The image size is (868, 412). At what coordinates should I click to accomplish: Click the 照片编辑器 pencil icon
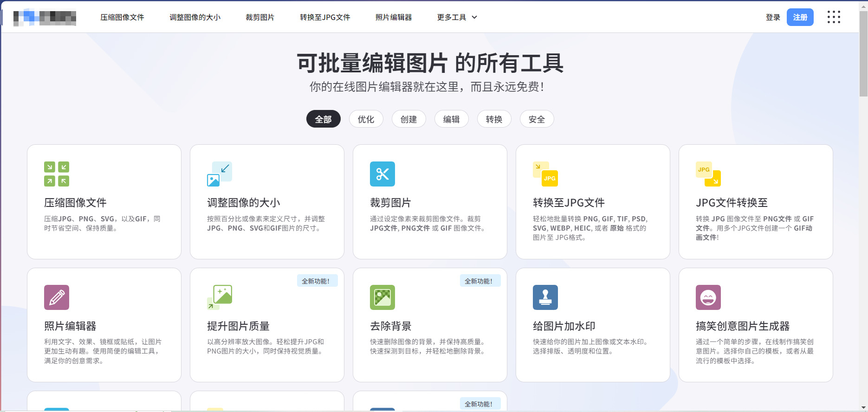(x=57, y=297)
